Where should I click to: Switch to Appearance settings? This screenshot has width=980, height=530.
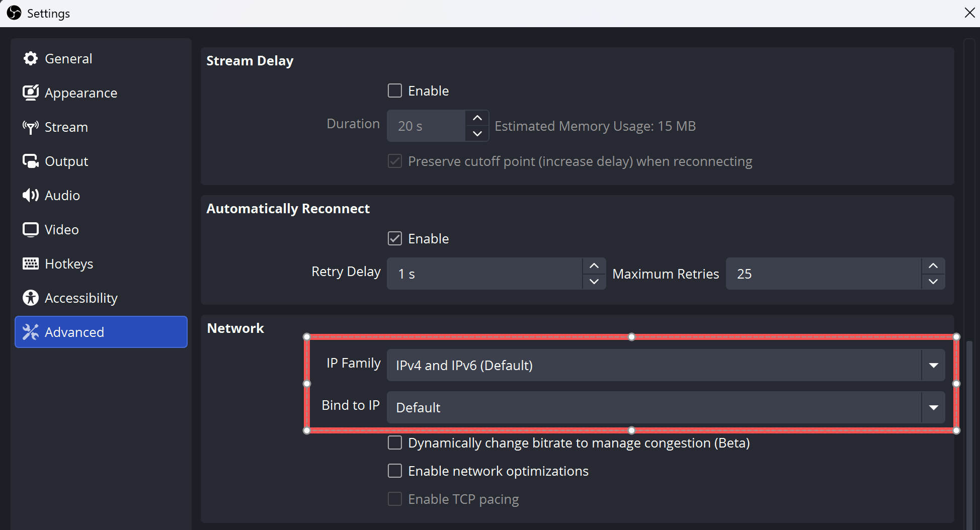(x=101, y=93)
